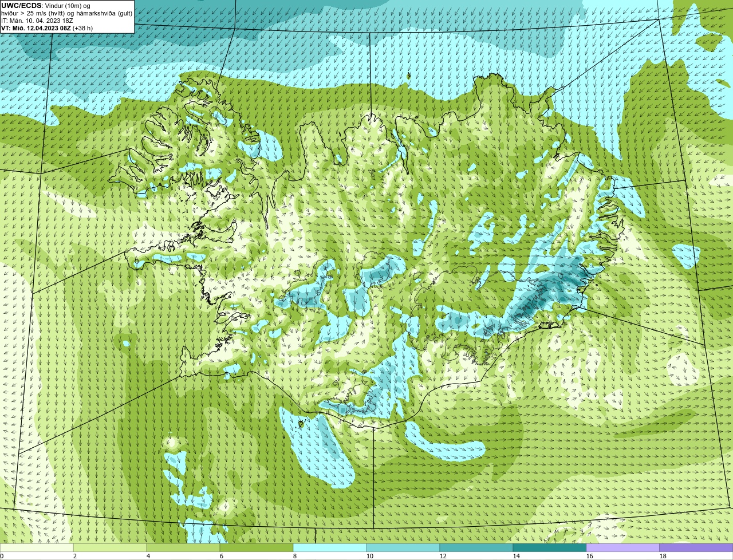The height and width of the screenshot is (560, 733).
Task: Select the 2–4 m/s legend color band
Action: (x=110, y=547)
